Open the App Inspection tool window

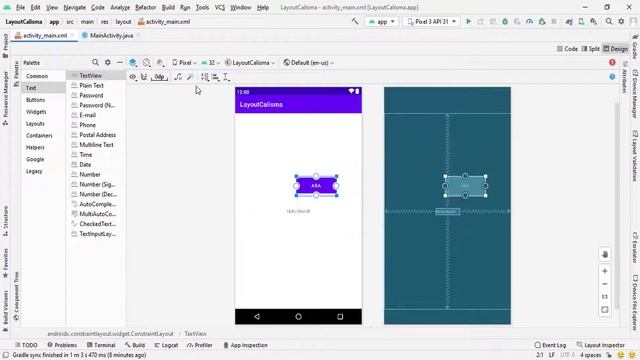click(x=245, y=345)
